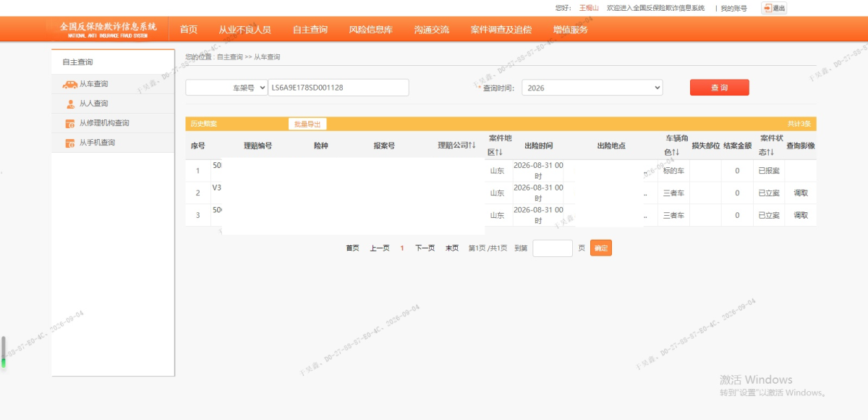Sort by 案件状态 column arrows
Screen dimensions: 868x420
770,152
